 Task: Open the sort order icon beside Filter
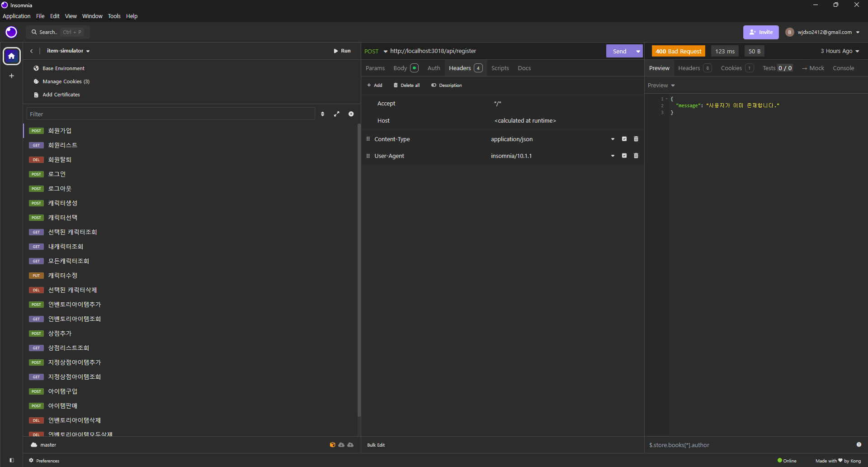click(322, 114)
